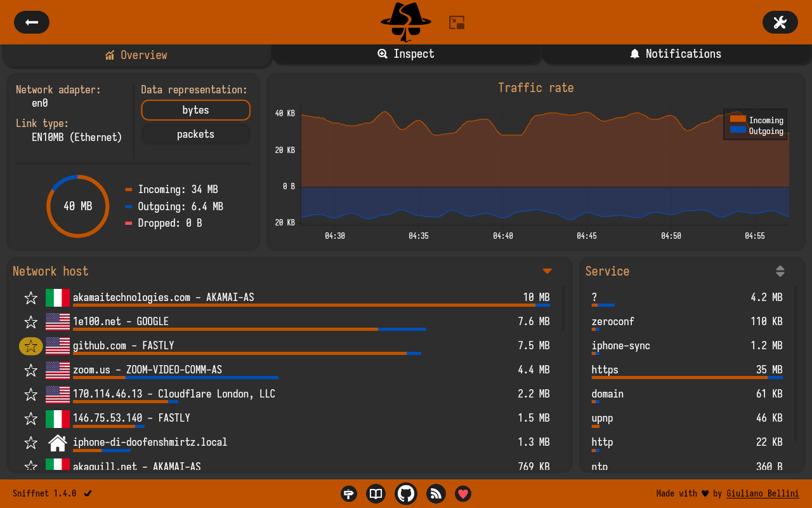Click the 'Dropped: 0 B' label
The image size is (812, 508).
[x=170, y=223]
